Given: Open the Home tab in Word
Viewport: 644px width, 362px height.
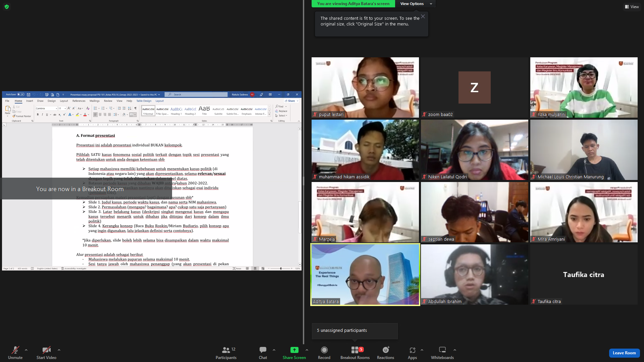Looking at the screenshot, I should point(18,101).
